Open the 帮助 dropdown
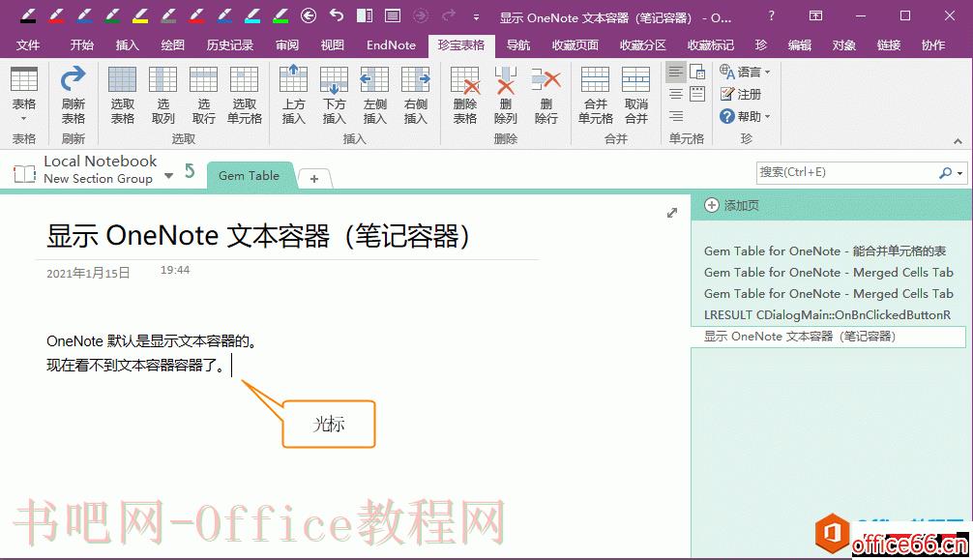Screen dimensions: 973x560 coord(745,116)
